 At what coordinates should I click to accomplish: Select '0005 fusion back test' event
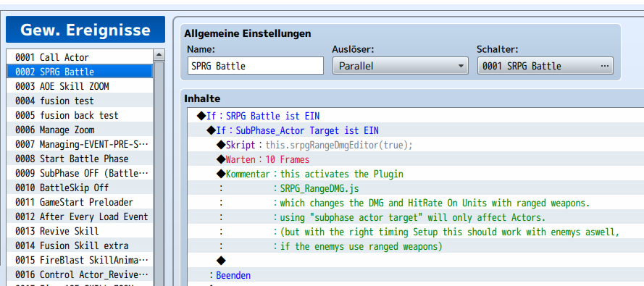tap(80, 115)
